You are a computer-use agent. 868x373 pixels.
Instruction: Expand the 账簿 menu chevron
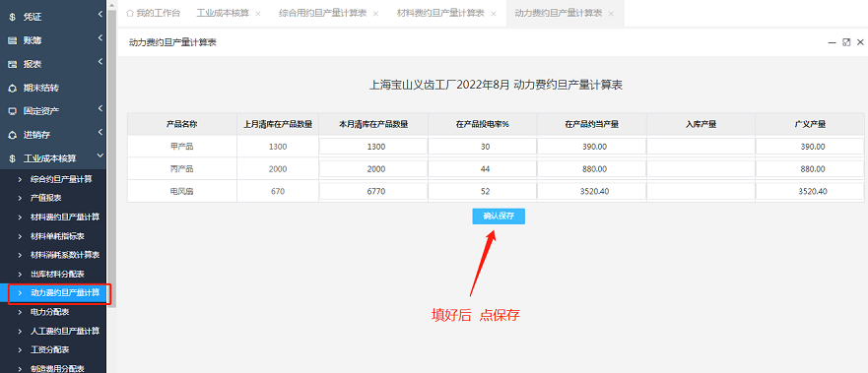[x=100, y=38]
